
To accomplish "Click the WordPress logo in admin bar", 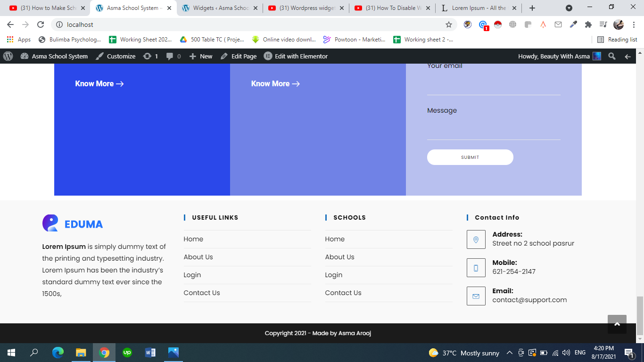I will coord(8,56).
